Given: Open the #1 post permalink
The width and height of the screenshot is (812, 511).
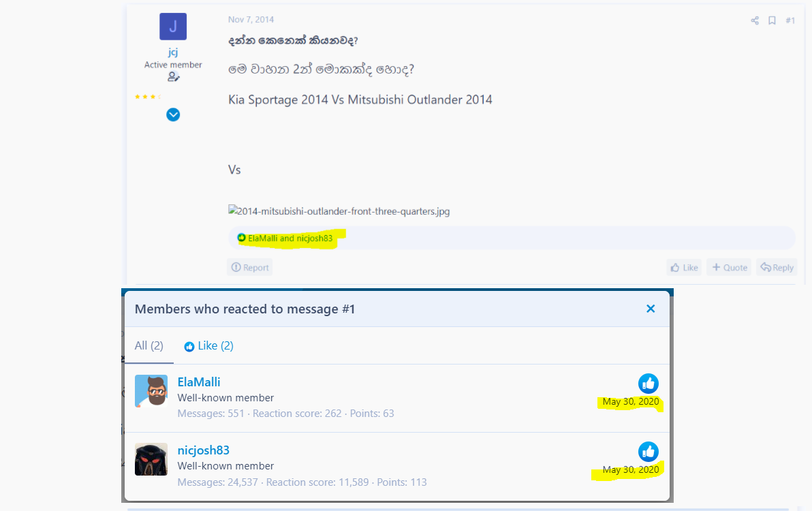Looking at the screenshot, I should 790,20.
